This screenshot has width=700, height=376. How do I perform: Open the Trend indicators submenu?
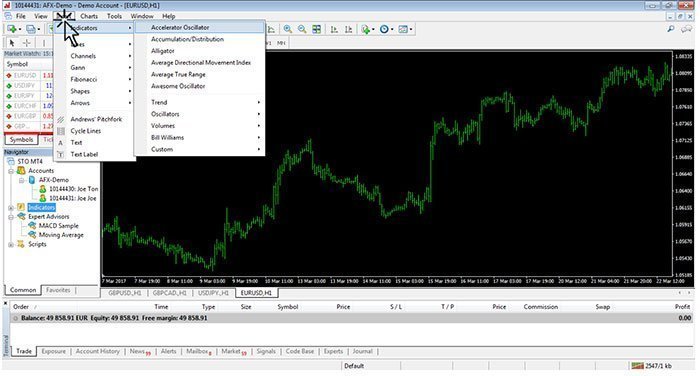(199, 102)
